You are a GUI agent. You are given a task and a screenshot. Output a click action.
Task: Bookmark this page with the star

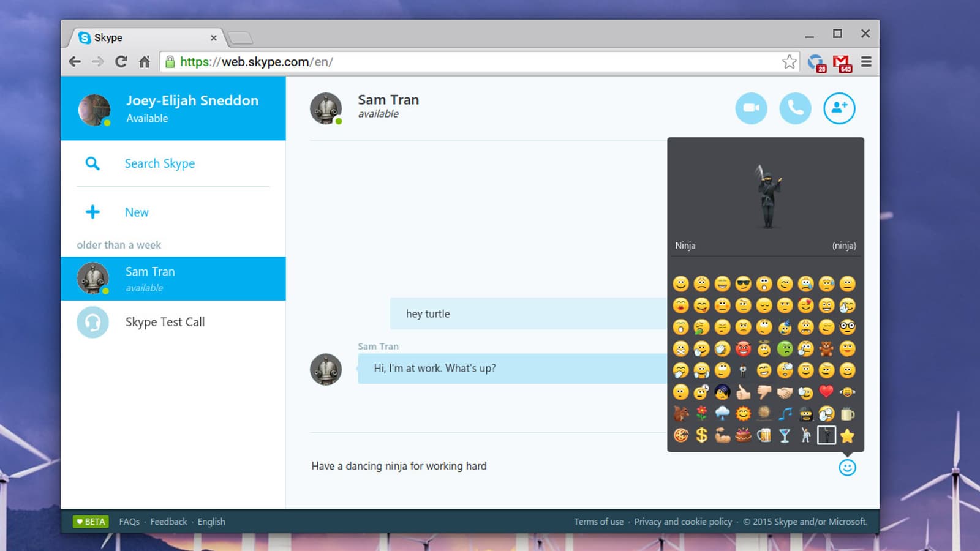790,62
